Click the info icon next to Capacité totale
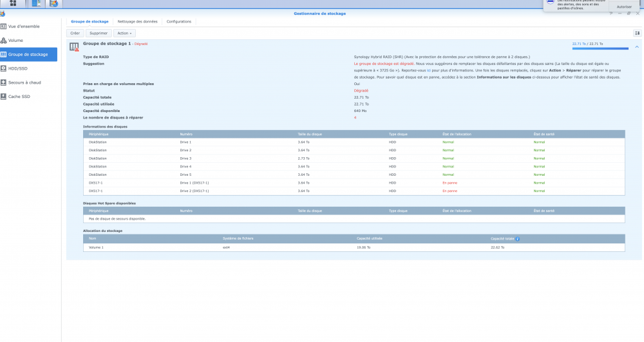Viewport: 644px width, 342px height. click(x=518, y=239)
